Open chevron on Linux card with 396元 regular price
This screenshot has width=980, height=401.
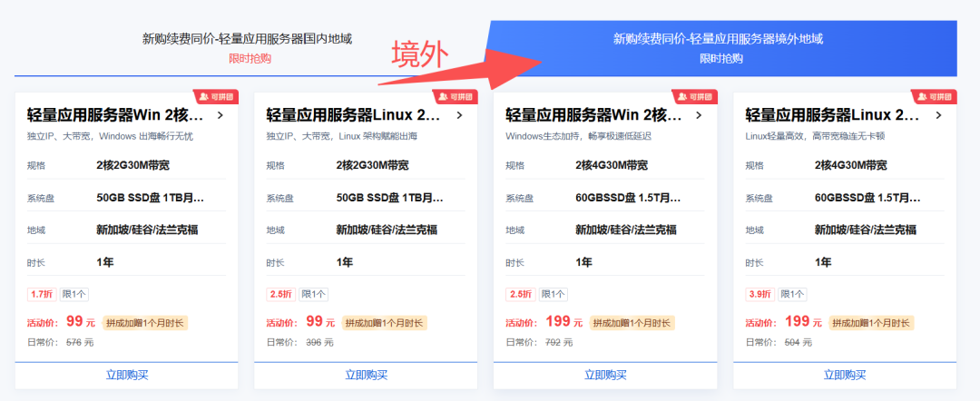459,115
